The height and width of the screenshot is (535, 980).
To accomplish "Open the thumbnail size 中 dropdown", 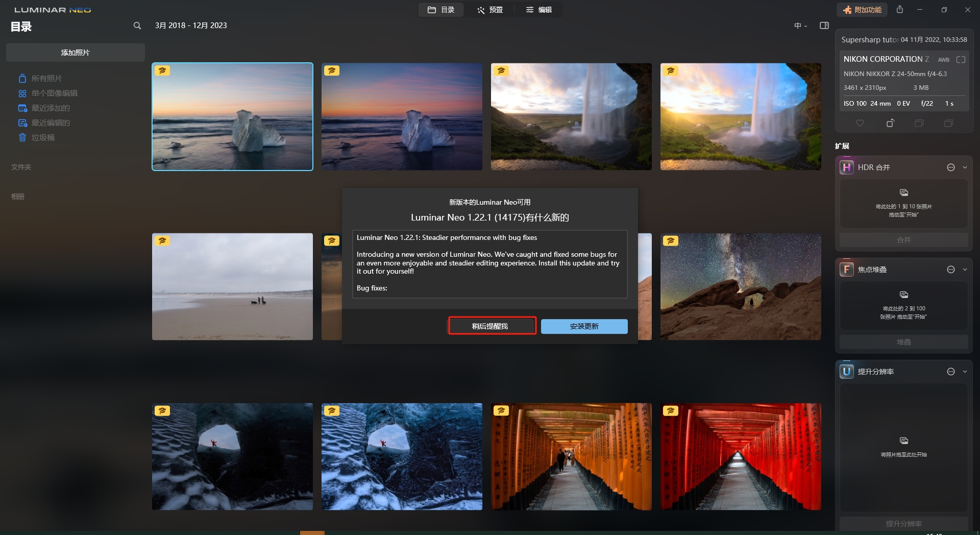I will coord(800,26).
